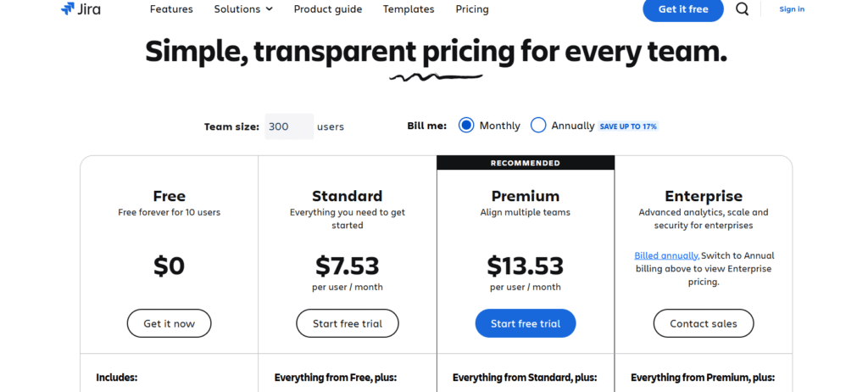Click Pricing in the top navigation
868x392 pixels.
(472, 8)
